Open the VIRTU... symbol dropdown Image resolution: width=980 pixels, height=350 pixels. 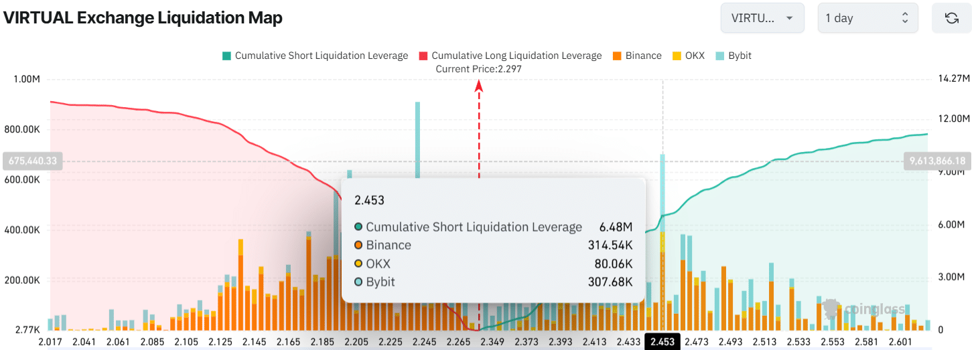(762, 18)
